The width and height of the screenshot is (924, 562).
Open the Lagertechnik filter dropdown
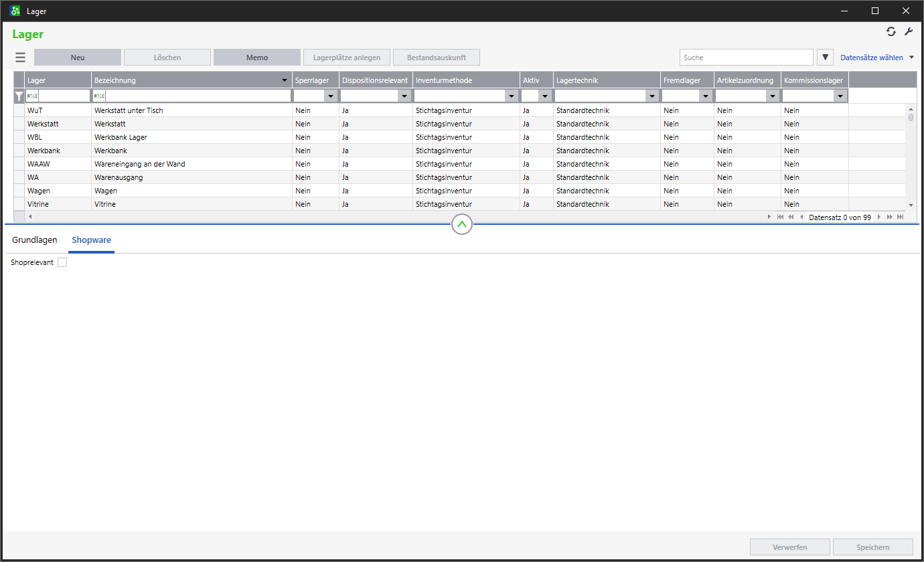click(652, 96)
